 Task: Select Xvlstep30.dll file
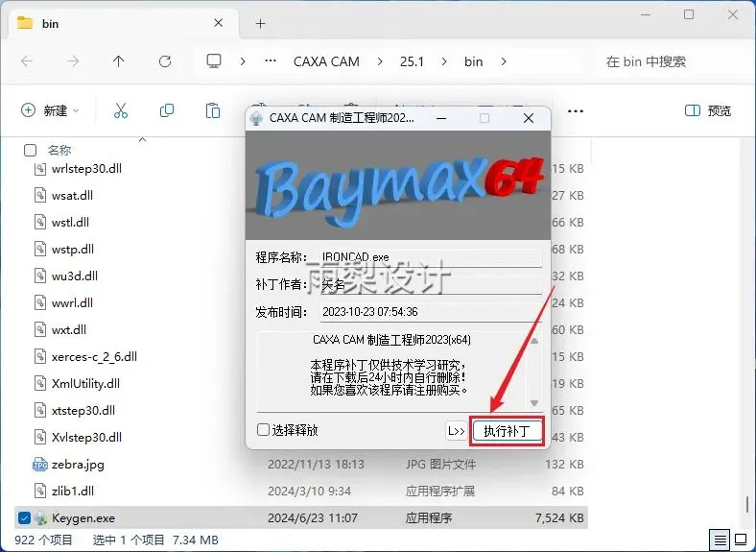86,438
